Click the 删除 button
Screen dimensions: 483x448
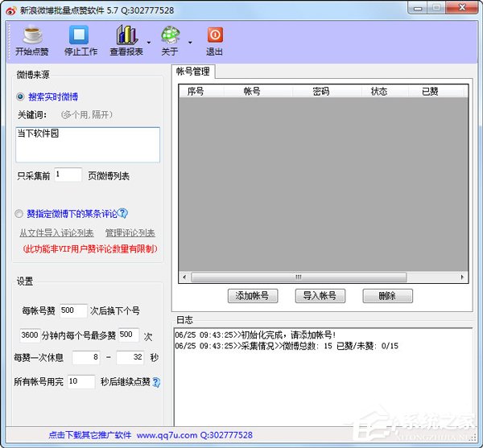coord(387,296)
